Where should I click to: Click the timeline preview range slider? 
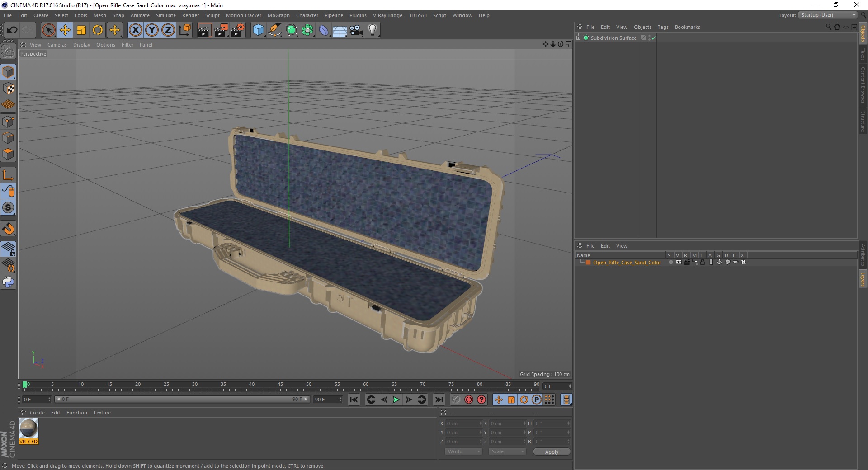coord(182,399)
